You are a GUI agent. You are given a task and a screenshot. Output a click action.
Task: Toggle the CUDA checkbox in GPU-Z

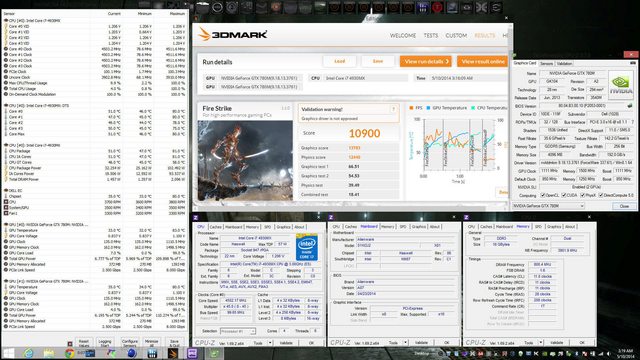click(564, 196)
